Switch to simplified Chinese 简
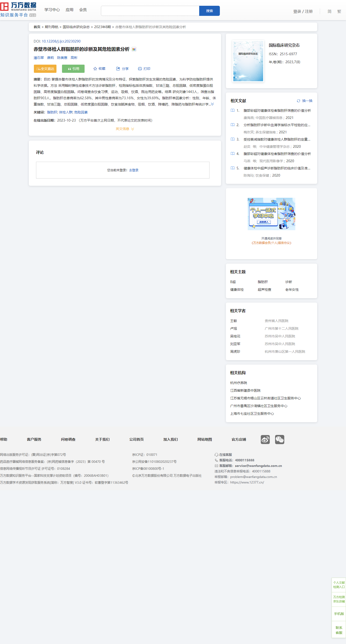346x644 pixels. [329, 12]
